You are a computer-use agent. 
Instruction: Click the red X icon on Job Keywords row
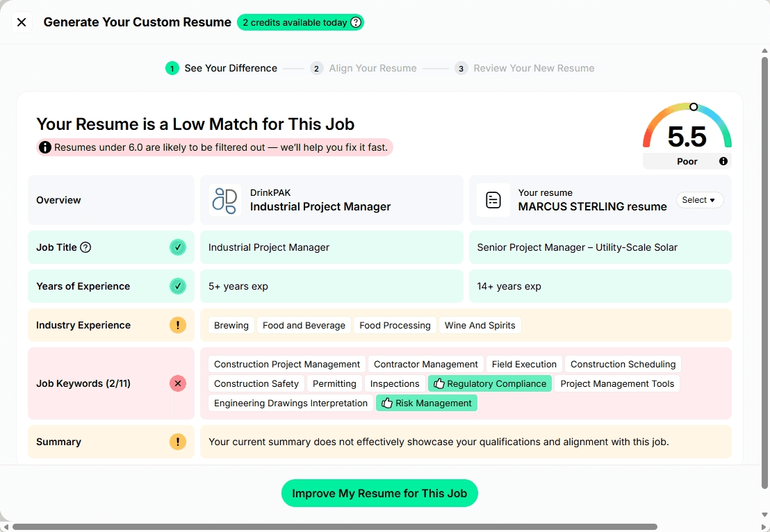point(178,383)
